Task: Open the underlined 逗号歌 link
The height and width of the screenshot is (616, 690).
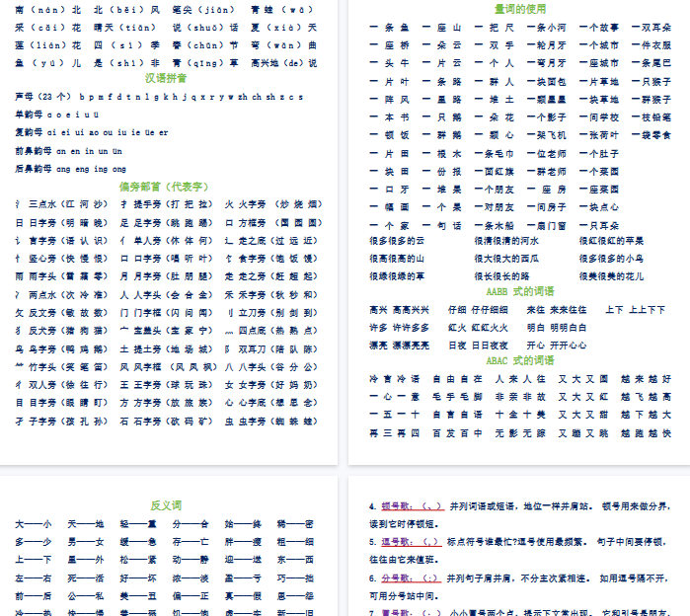Action: click(396, 542)
